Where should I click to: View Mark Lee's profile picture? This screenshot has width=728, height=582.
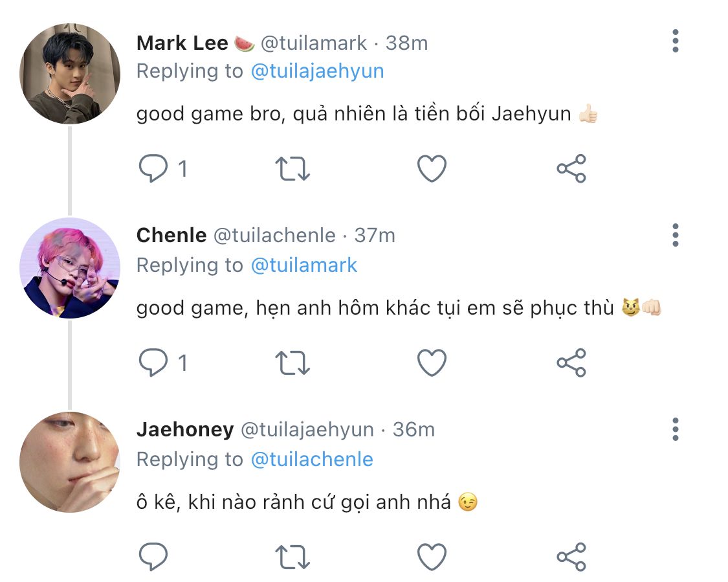pyautogui.click(x=70, y=74)
